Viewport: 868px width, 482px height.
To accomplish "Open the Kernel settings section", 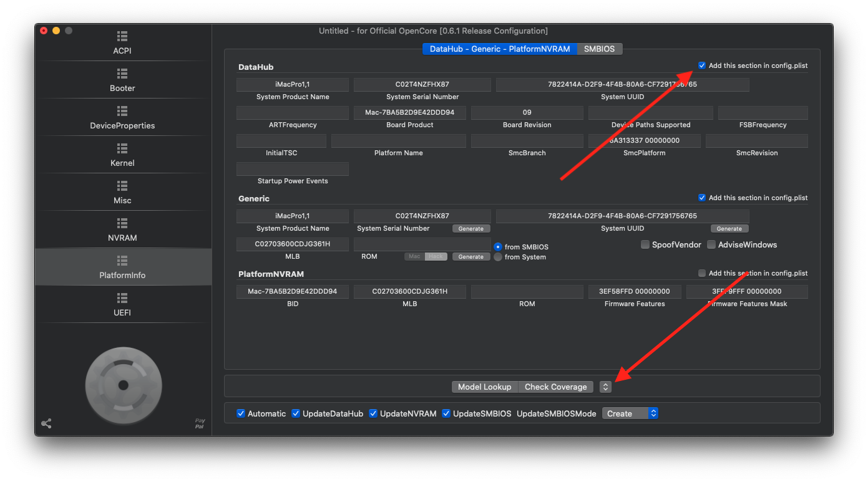I will pyautogui.click(x=122, y=155).
